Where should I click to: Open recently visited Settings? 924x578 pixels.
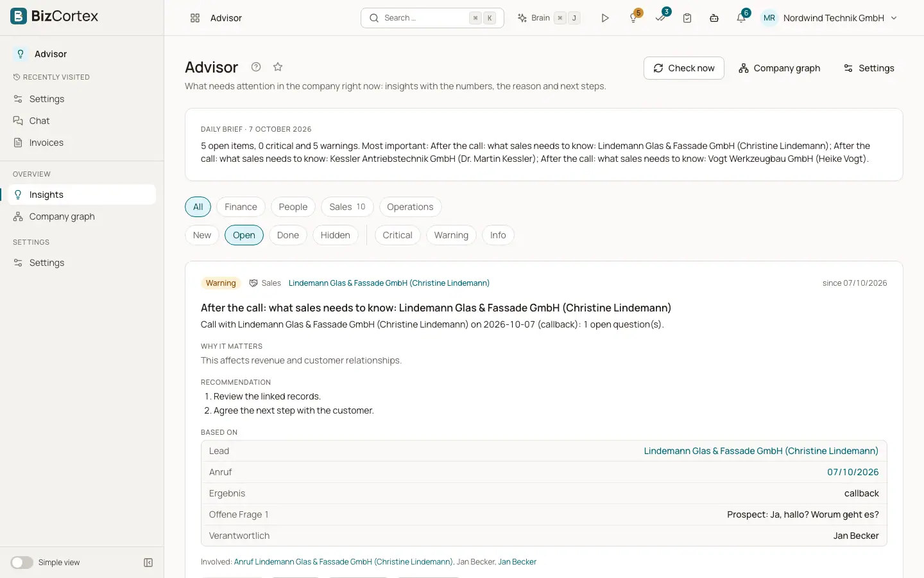pos(82,99)
